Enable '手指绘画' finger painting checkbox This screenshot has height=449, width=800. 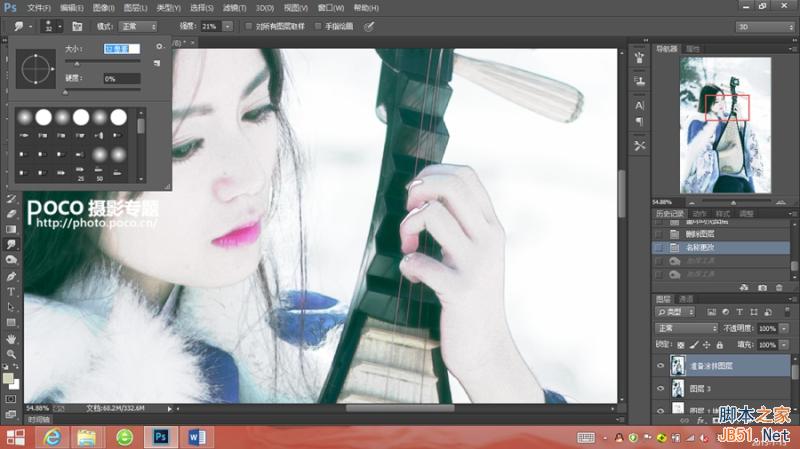coord(318,27)
